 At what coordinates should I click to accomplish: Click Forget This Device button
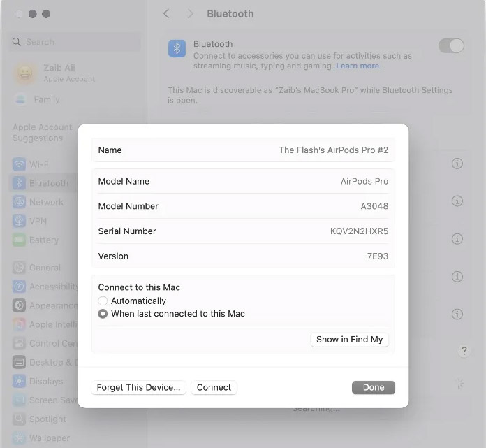pyautogui.click(x=138, y=387)
